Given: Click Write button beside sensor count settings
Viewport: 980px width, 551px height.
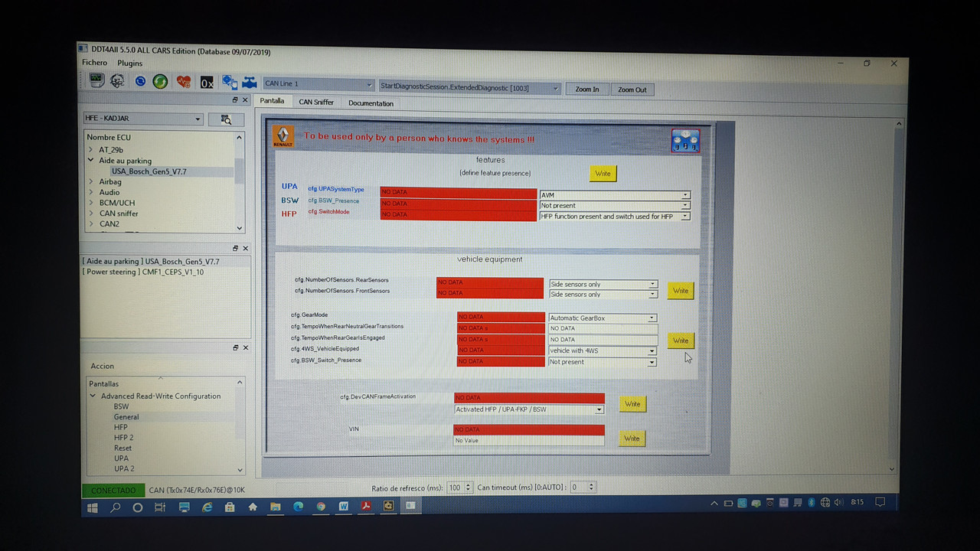Looking at the screenshot, I should coord(681,291).
